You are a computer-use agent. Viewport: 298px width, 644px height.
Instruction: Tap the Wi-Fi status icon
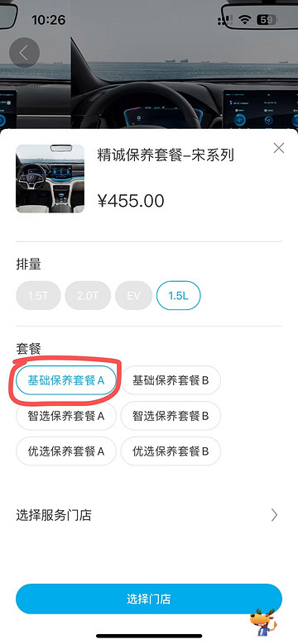tap(246, 19)
